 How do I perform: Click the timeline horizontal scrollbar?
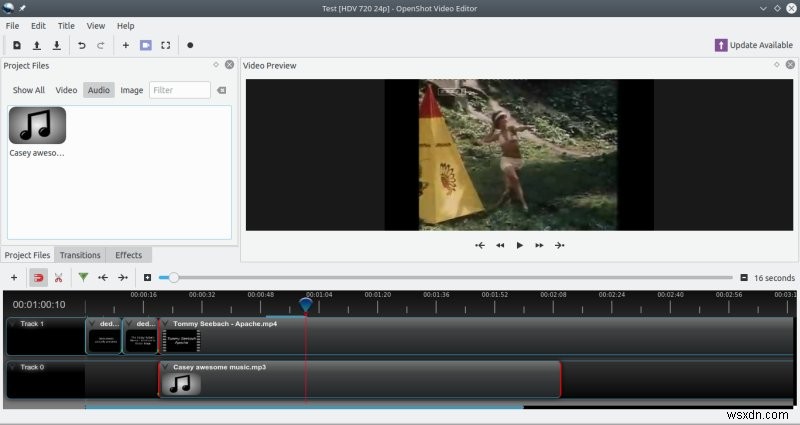point(304,407)
